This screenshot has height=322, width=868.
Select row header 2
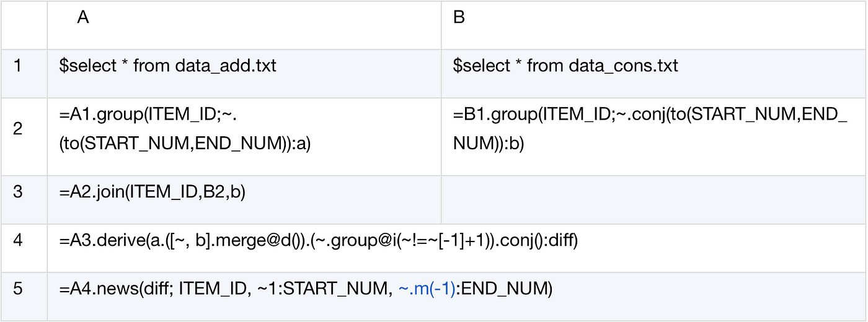point(24,136)
